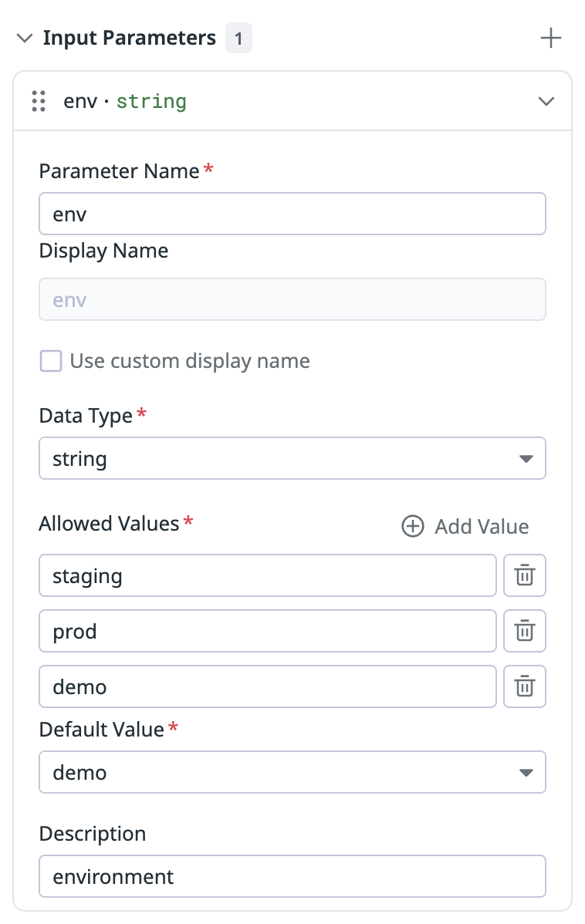Click the Input Parameters count badge

pyautogui.click(x=238, y=39)
